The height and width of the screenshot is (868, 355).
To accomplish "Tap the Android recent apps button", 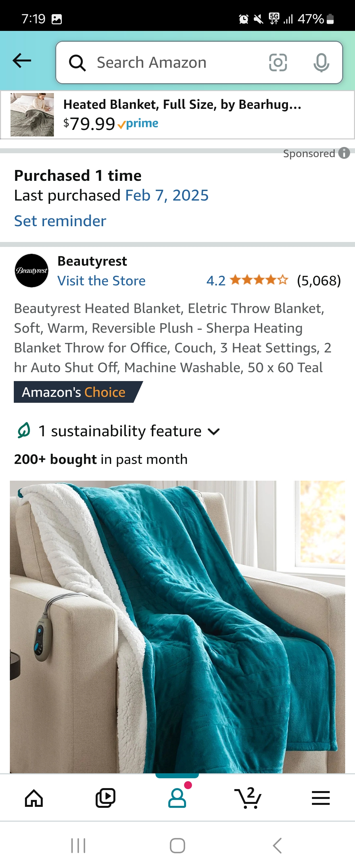I will pos(78,846).
